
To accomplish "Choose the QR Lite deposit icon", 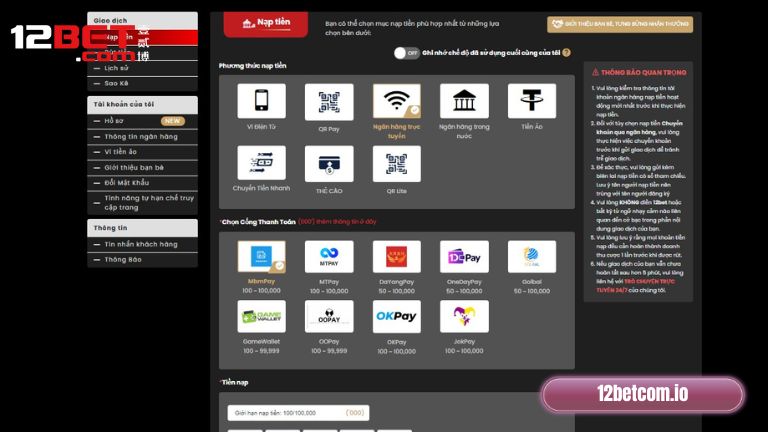I will (397, 163).
